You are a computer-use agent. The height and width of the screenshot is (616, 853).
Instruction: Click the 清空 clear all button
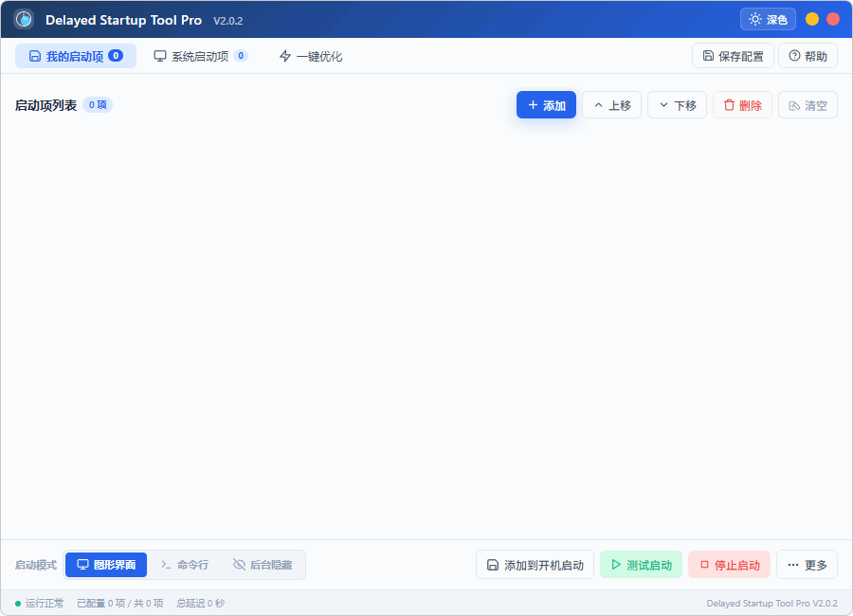click(x=808, y=105)
